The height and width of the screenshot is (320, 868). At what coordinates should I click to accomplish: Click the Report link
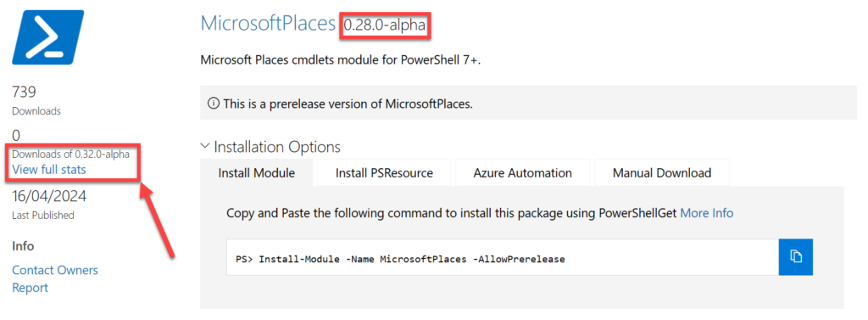[30, 288]
